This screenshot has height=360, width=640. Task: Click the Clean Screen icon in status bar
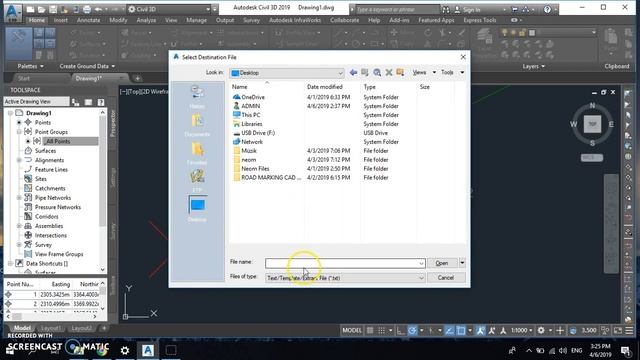[x=618, y=330]
